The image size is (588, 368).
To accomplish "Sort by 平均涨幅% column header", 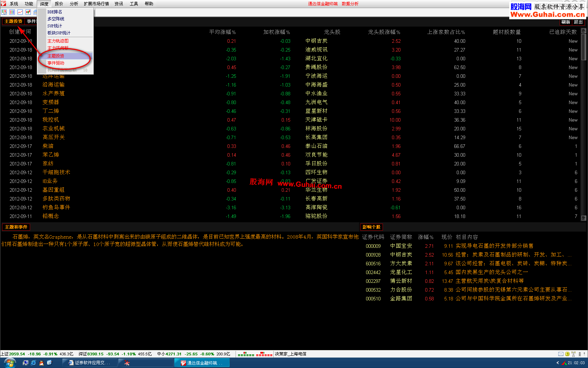I will click(222, 32).
